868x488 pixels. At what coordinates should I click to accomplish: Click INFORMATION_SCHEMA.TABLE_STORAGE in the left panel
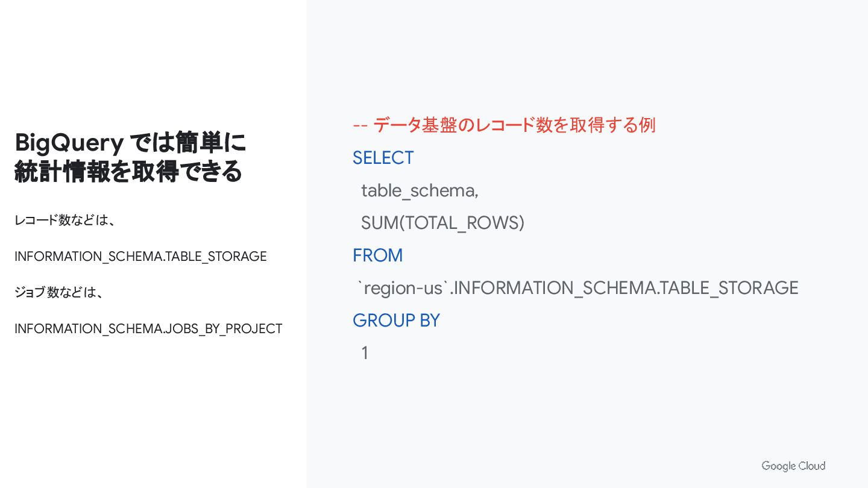140,257
